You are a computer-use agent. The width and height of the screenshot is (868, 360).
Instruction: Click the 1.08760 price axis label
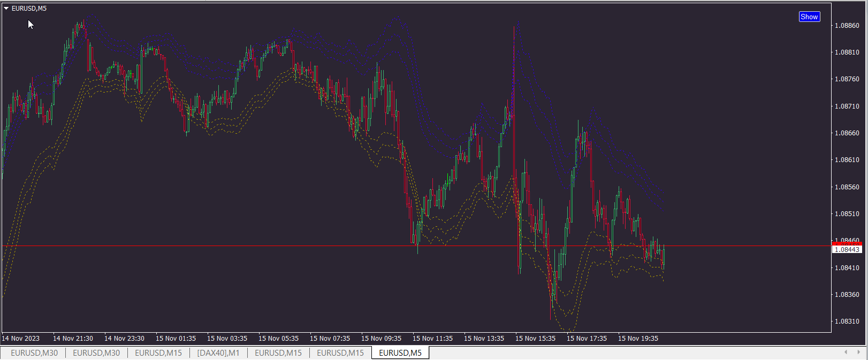(847, 79)
